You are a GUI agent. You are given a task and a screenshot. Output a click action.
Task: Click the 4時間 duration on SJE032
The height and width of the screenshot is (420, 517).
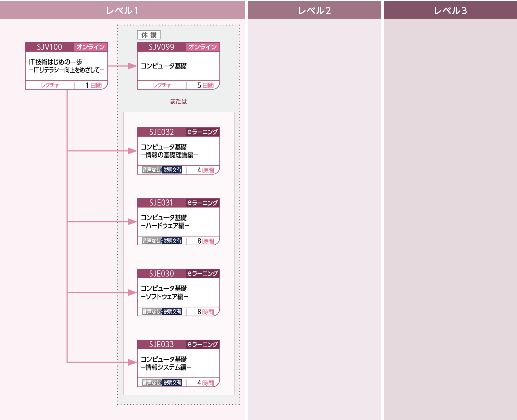(x=206, y=170)
